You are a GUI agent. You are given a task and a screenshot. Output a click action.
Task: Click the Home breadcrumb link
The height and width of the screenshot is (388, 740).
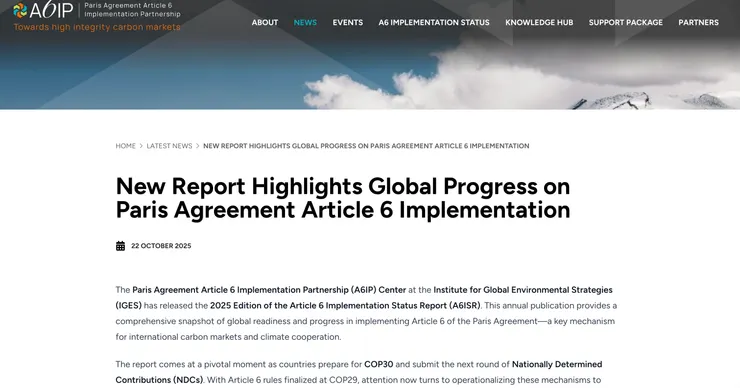pos(126,146)
